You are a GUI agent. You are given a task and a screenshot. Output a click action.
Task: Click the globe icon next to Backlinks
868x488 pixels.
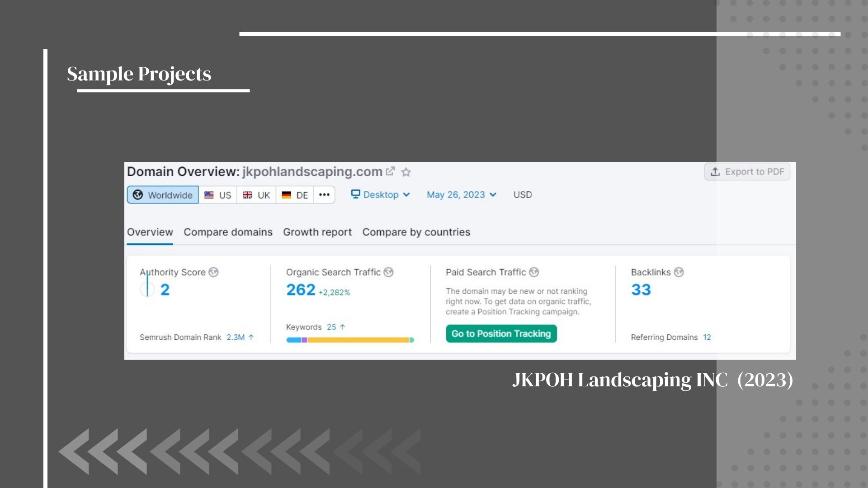[679, 272]
